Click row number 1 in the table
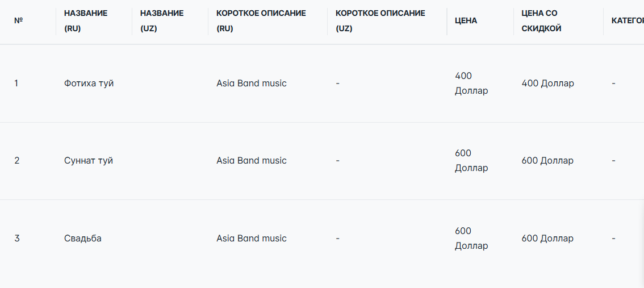 16,84
